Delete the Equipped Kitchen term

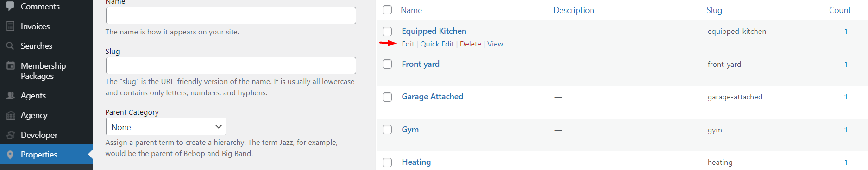pos(470,44)
